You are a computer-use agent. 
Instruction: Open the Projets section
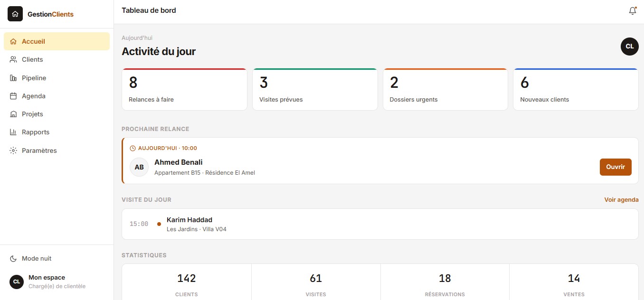[x=57, y=114]
